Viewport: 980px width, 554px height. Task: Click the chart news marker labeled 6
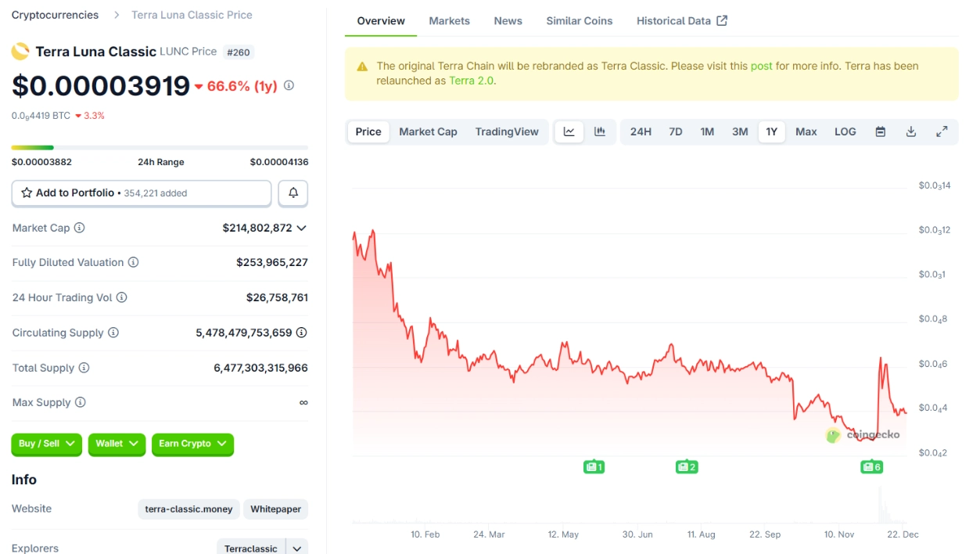[871, 467]
